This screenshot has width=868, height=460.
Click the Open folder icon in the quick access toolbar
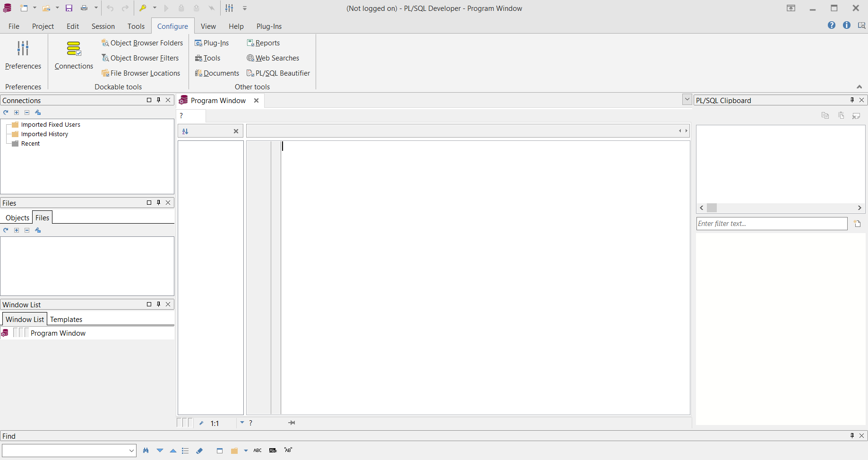46,8
